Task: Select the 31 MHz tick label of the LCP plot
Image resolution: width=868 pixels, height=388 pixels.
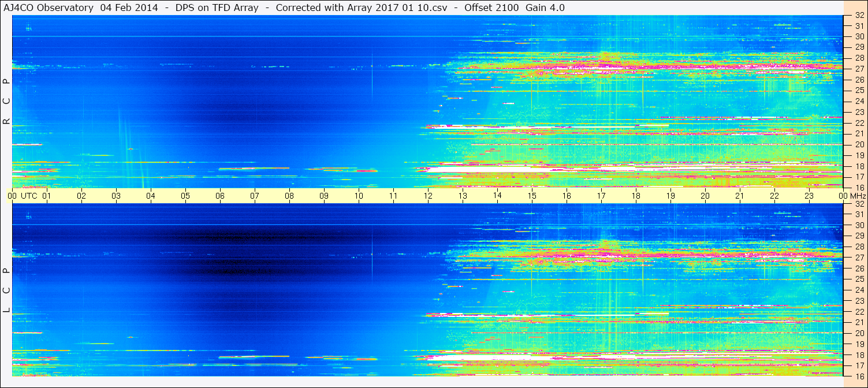Action: 859,214
